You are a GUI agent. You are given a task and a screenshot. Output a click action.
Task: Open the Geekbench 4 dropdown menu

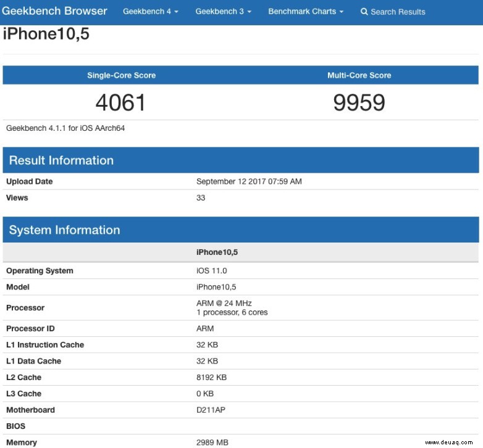point(150,12)
